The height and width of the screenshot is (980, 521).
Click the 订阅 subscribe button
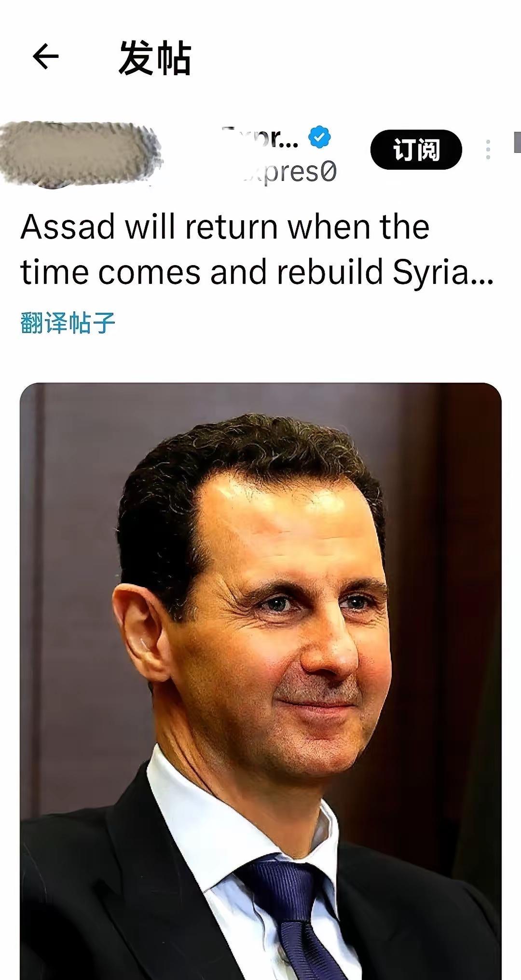tap(416, 149)
